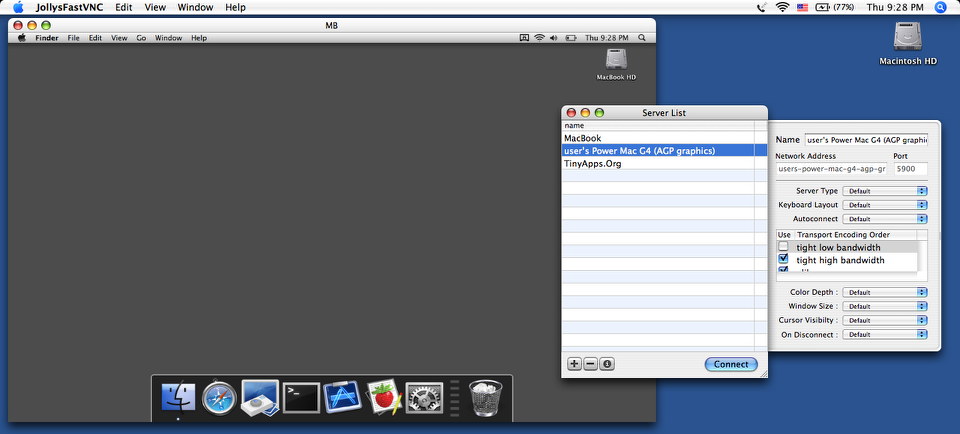Image resolution: width=960 pixels, height=434 pixels.
Task: Open the Window menu in menu bar
Action: tap(195, 7)
